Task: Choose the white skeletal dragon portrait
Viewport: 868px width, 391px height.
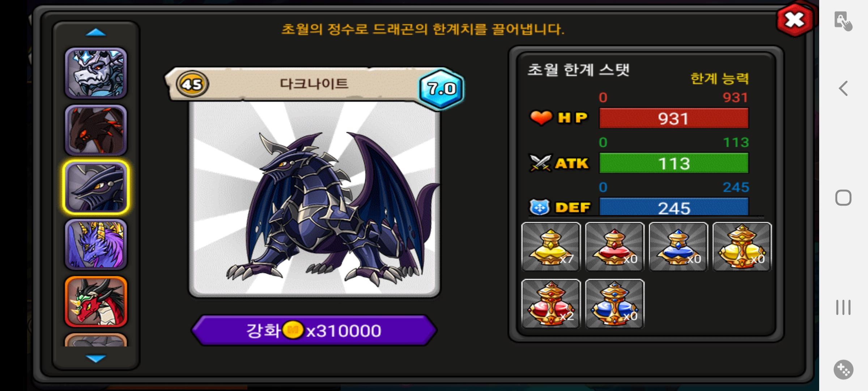Action: [x=96, y=73]
